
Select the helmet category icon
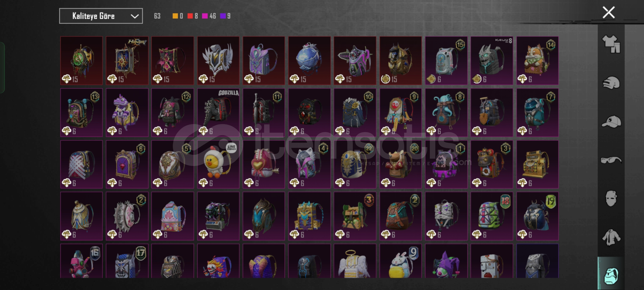611,83
